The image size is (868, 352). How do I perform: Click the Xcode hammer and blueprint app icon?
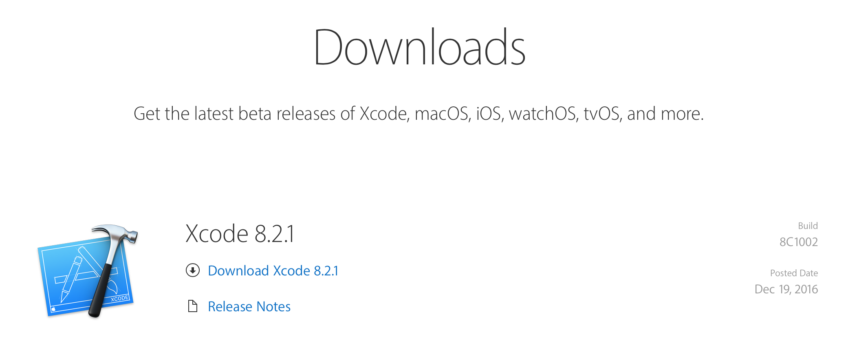coord(88,271)
